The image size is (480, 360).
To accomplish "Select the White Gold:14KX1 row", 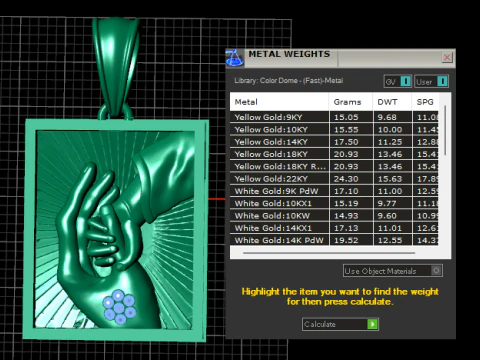I will point(334,228).
